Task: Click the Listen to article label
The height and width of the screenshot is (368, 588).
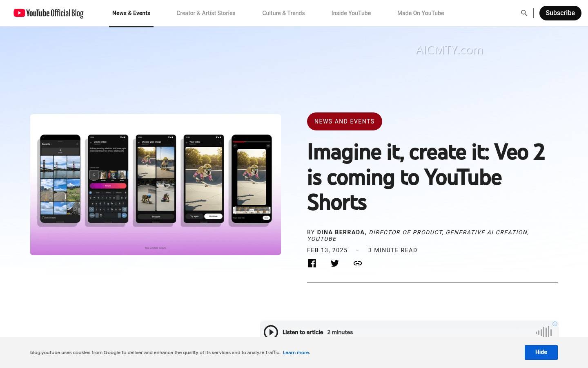Action: point(303,332)
